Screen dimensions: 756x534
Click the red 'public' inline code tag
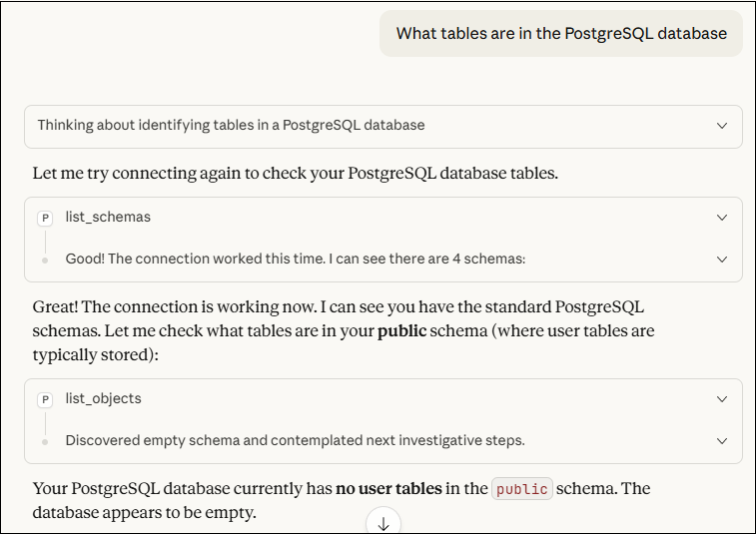(x=522, y=489)
